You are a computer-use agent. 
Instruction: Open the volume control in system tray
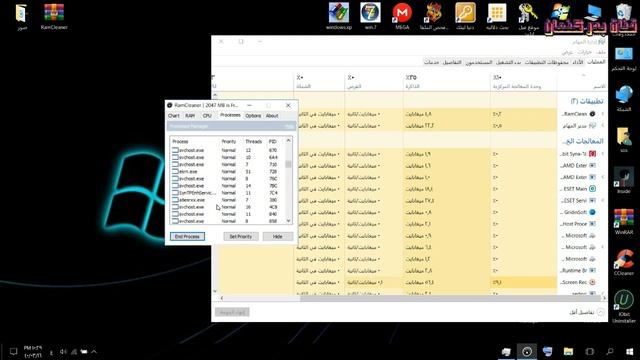point(63,352)
